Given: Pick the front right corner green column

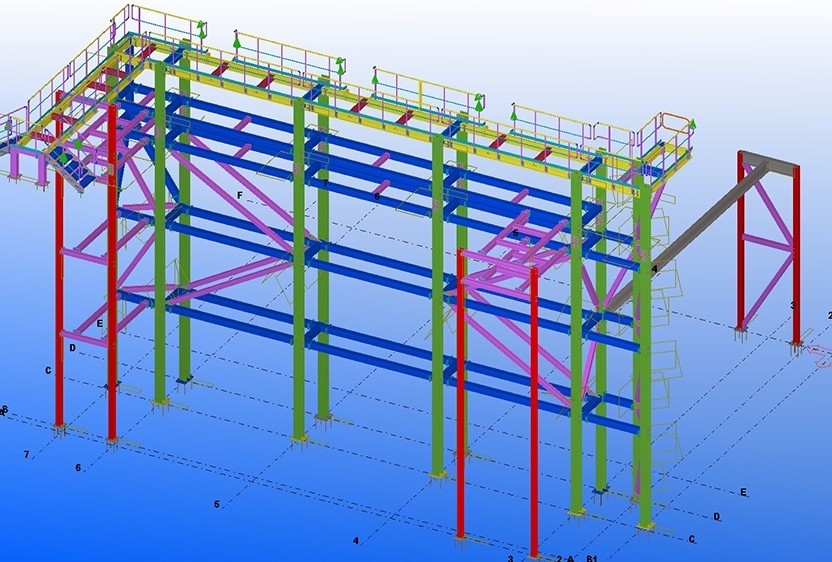Looking at the screenshot, I should click(x=643, y=350).
